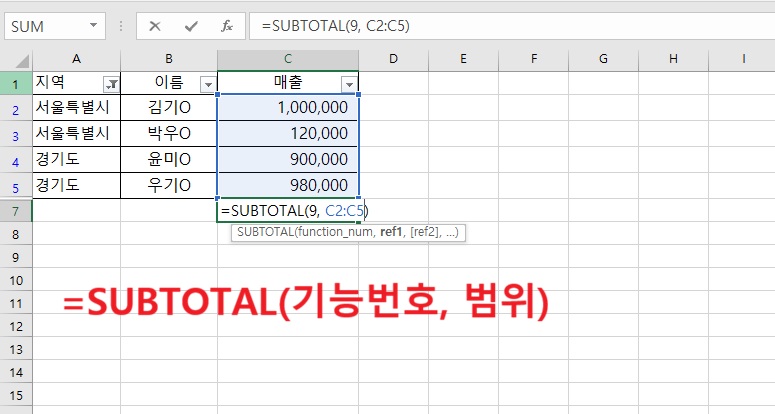Click name cell 우기O
775x414 pixels.
tap(169, 185)
